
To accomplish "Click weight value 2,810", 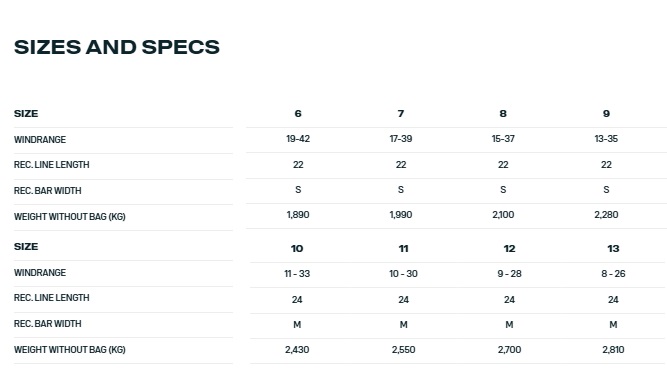I will click(613, 350).
